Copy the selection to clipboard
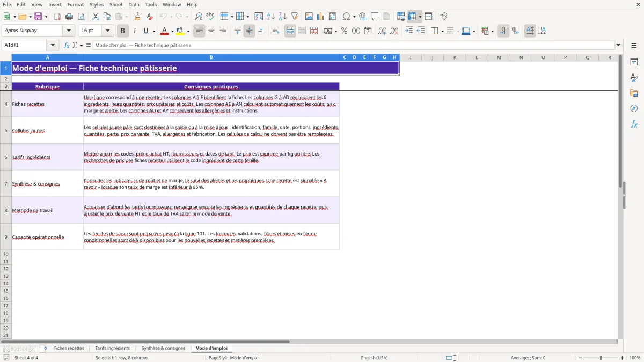 (107, 17)
